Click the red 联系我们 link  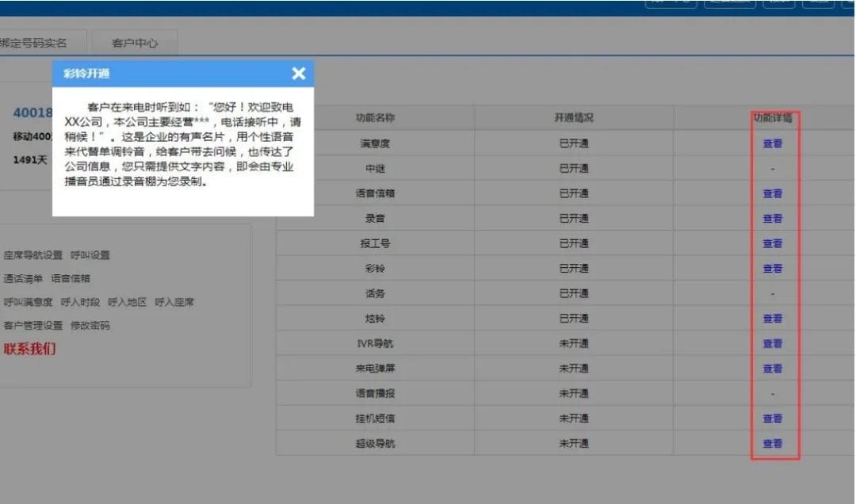point(29,349)
